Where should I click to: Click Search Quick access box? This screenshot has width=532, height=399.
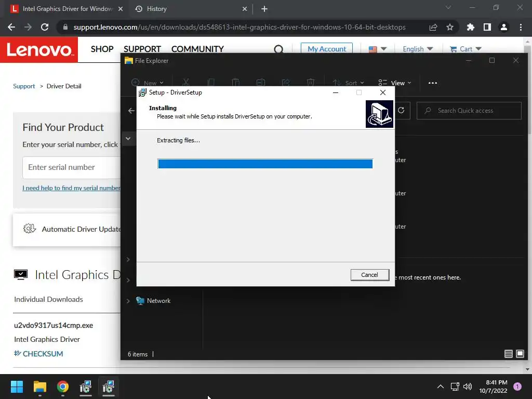pyautogui.click(x=469, y=111)
